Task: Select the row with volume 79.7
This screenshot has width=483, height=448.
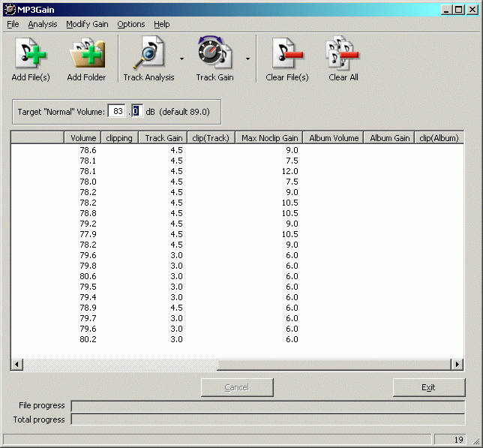Action: [x=237, y=318]
